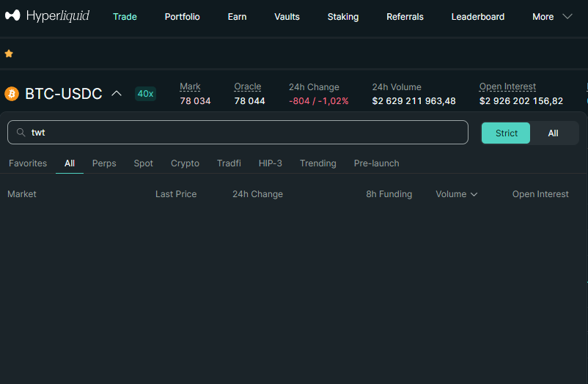
Task: Open the Vaults page
Action: click(x=287, y=17)
